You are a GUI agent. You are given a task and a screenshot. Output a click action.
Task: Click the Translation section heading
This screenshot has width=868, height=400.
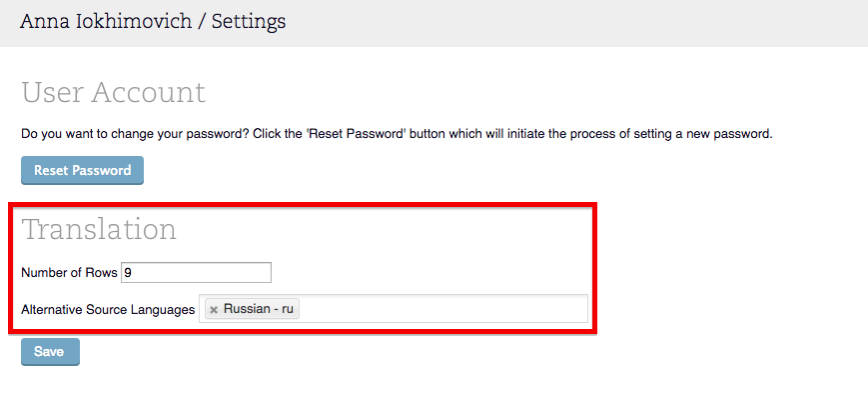[99, 229]
